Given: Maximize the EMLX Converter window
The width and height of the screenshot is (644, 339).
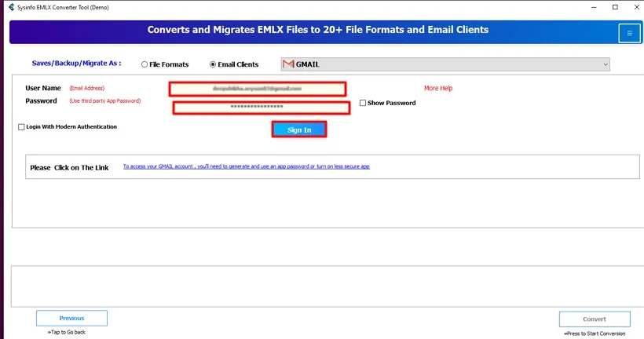Looking at the screenshot, I should (x=615, y=7).
